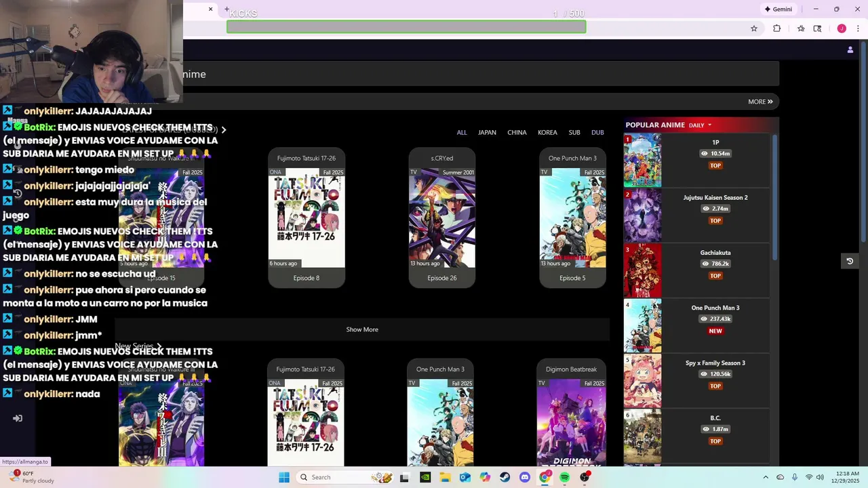Image resolution: width=868 pixels, height=488 pixels.
Task: Open Fujimoto Tatsuki 17-26 Episode 8 card
Action: [307, 218]
